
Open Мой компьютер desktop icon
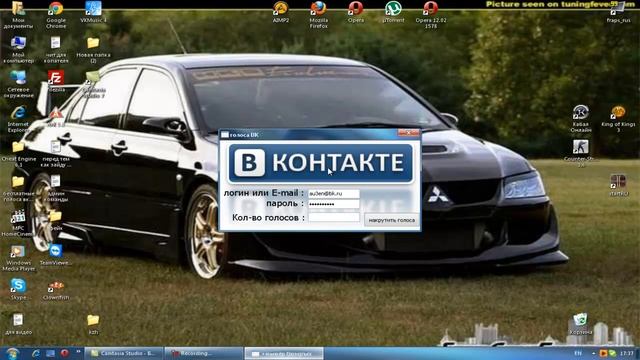point(18,49)
